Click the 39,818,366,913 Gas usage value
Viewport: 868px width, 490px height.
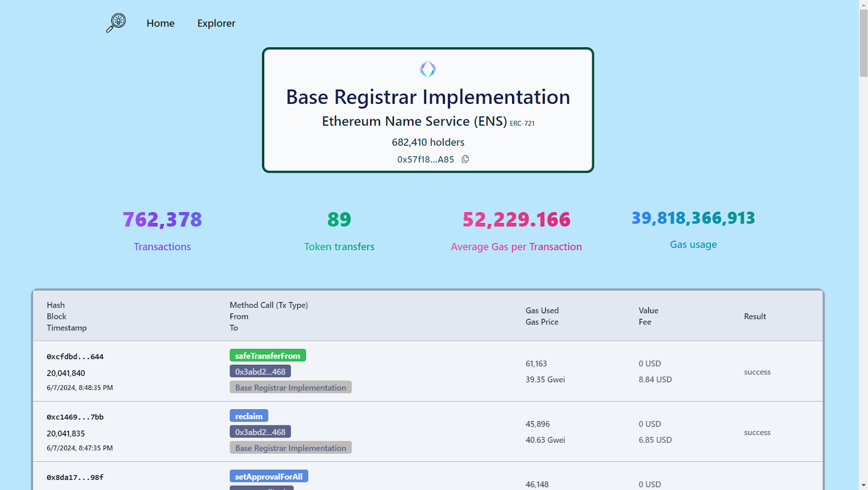pos(693,218)
